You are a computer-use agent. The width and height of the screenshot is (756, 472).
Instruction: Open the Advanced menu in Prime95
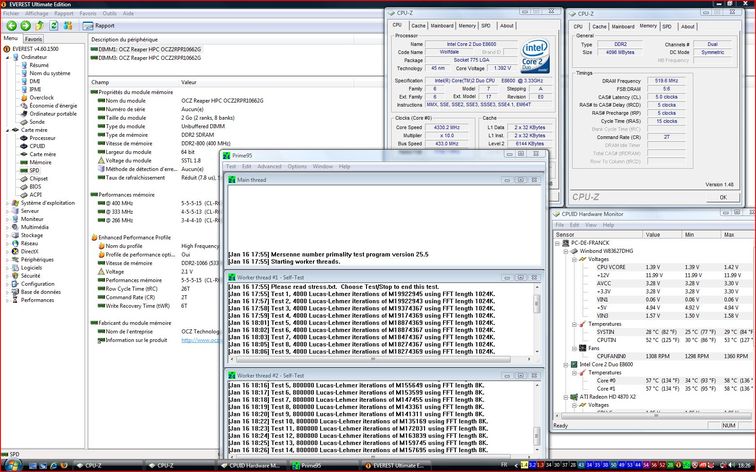[x=269, y=166]
